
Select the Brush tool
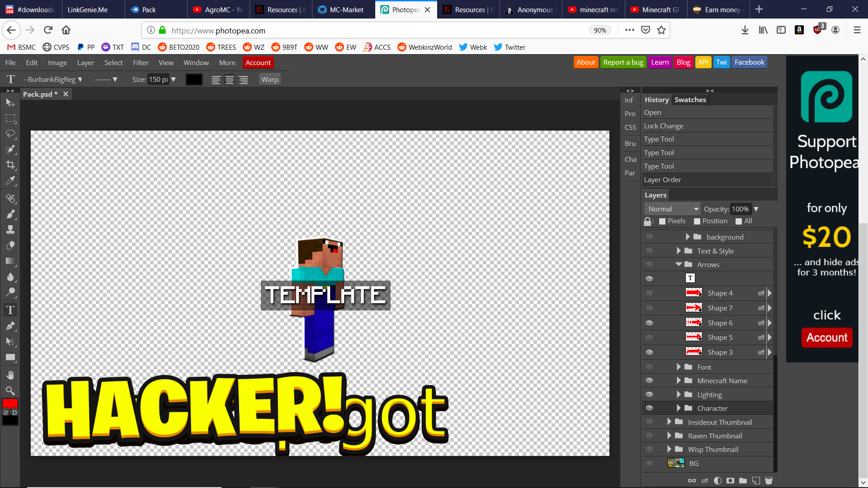pyautogui.click(x=10, y=214)
